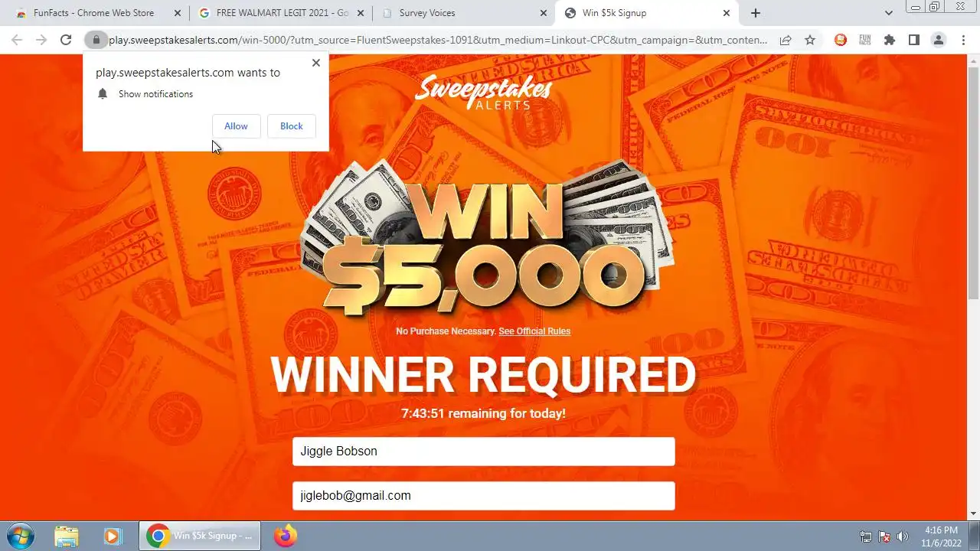Open the tab search dropdown arrow
980x551 pixels.
coord(889,13)
